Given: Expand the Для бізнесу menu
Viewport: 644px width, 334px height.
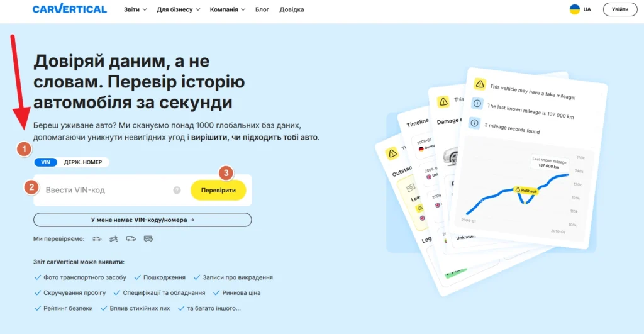Looking at the screenshot, I should 178,9.
